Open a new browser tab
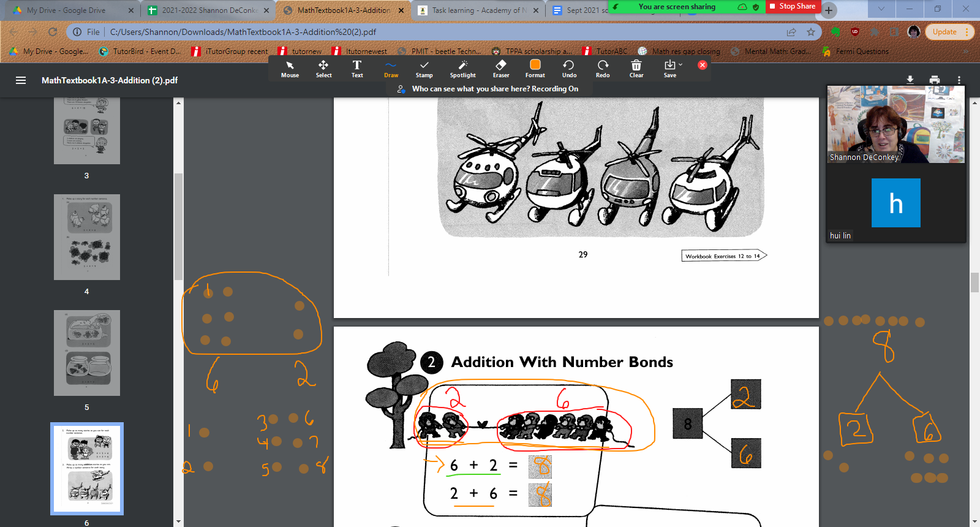 (x=829, y=10)
